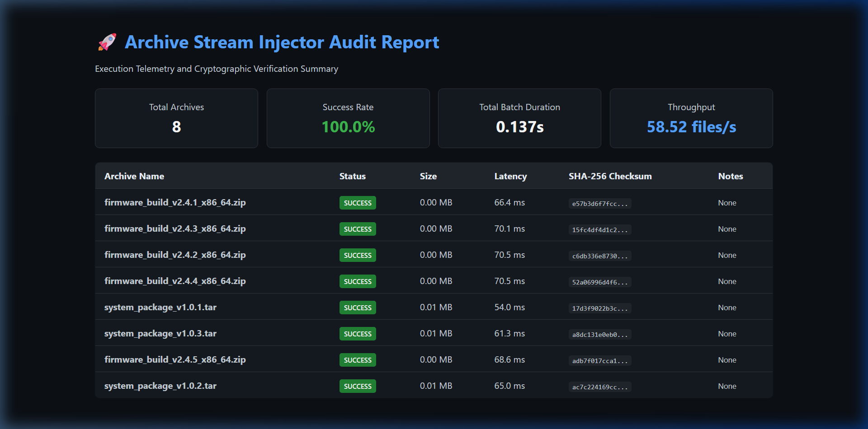This screenshot has height=429, width=868.
Task: Click the SHA-256 Checksum column header
Action: pyautogui.click(x=610, y=176)
